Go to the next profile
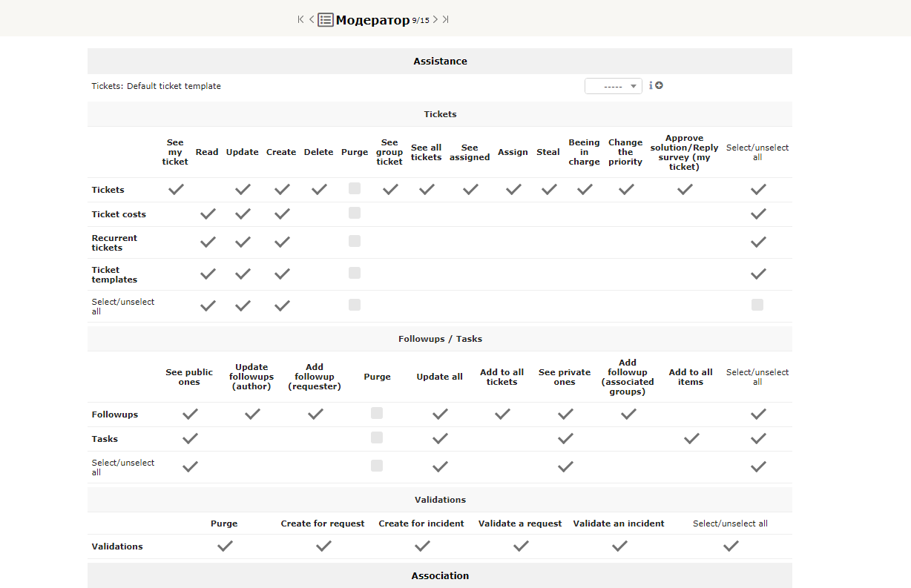Image resolution: width=911 pixels, height=588 pixels. (435, 19)
